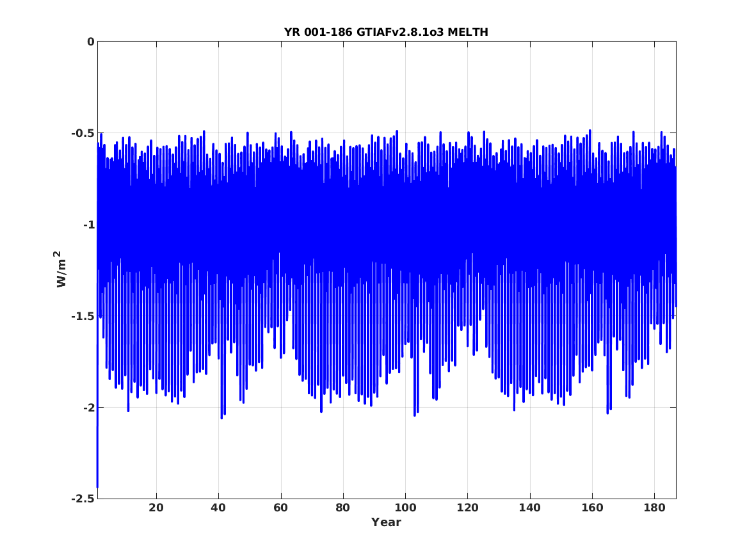Click the y-axis tick label '-1.5'

(x=83, y=316)
